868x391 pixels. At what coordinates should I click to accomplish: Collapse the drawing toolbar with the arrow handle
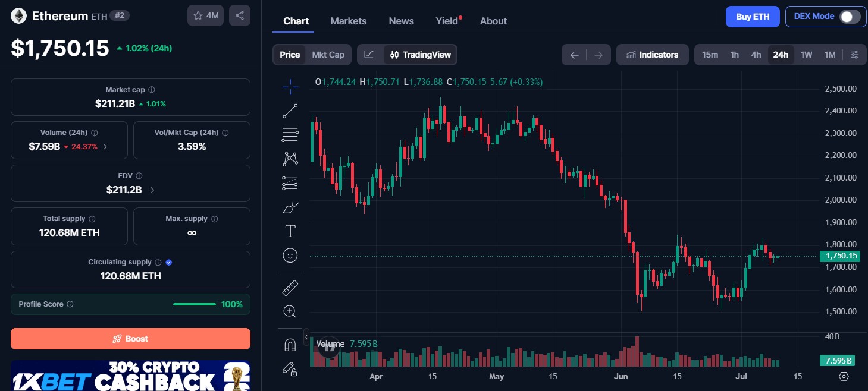point(306,337)
